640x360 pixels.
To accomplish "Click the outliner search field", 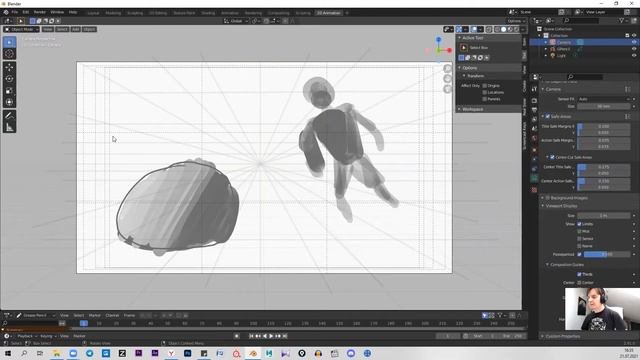I will [x=581, y=20].
